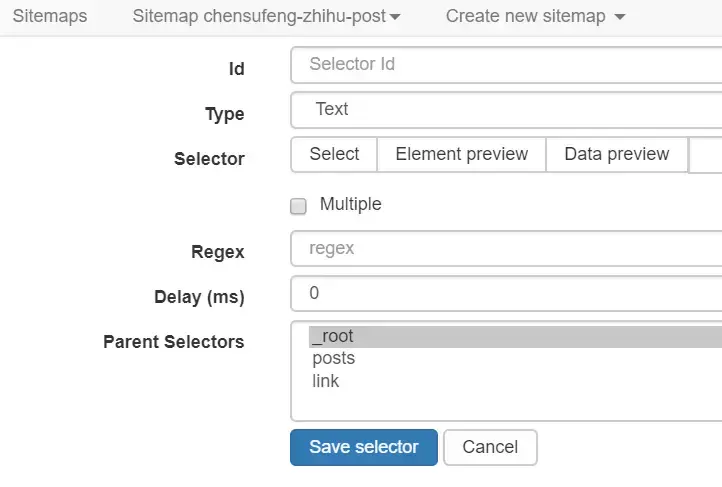
Task: Cancel the selector form
Action: (490, 447)
